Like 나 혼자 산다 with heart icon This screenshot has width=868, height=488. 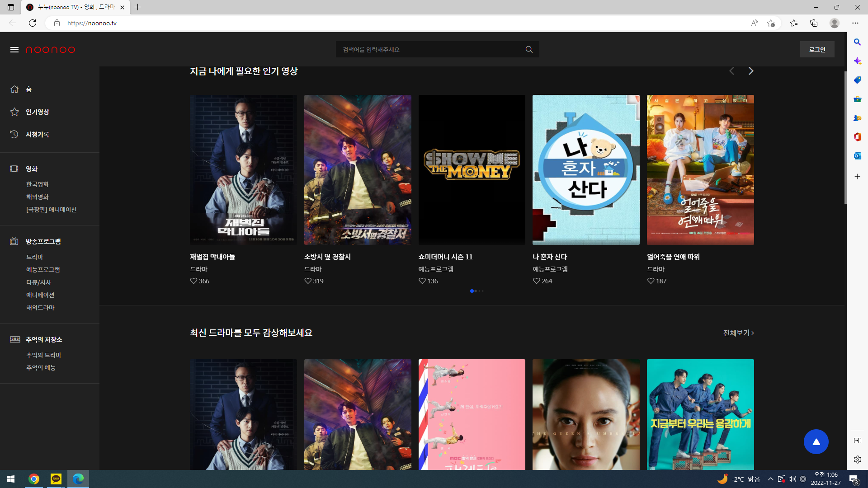[537, 281]
